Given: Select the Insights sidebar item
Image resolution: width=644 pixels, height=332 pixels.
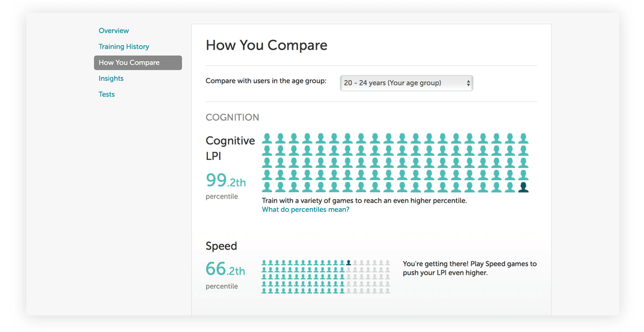Looking at the screenshot, I should coord(111,78).
